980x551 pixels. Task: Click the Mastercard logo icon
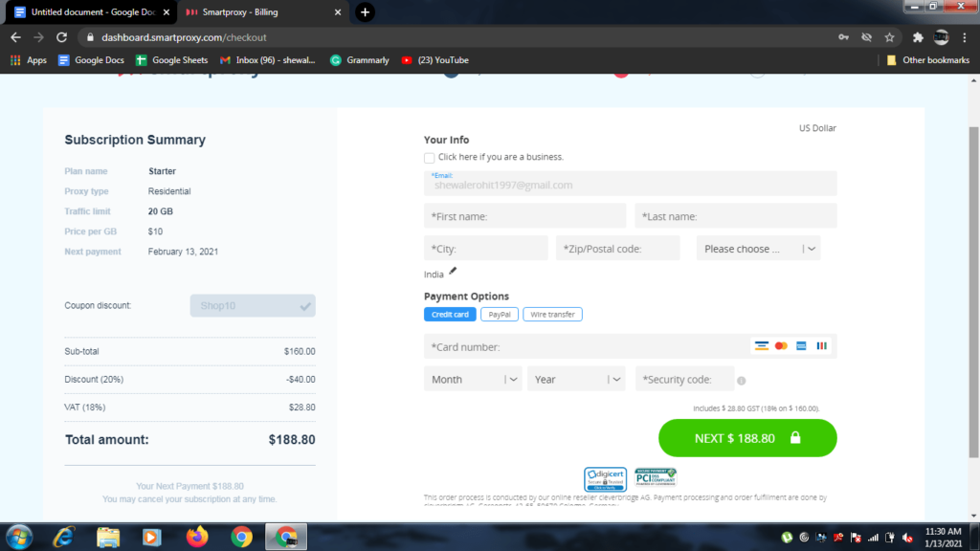[781, 346]
